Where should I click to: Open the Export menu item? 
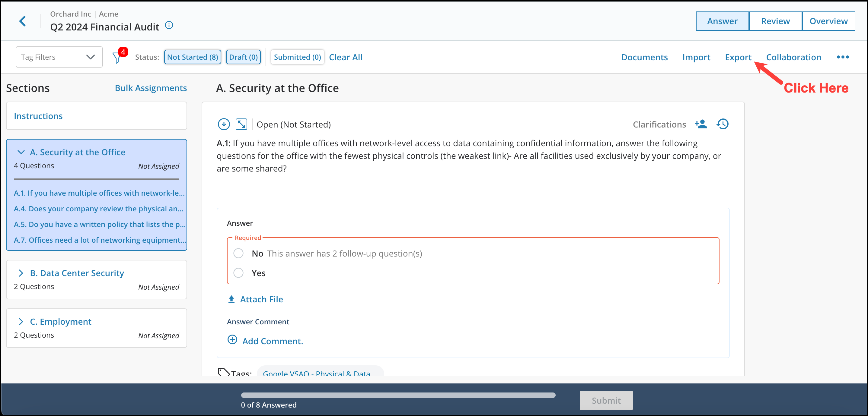(738, 57)
